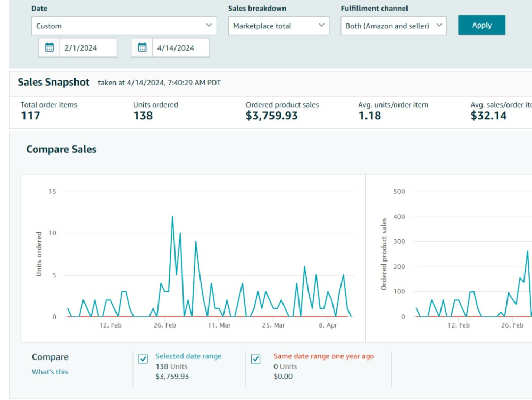Viewport: 532px width, 400px height.
Task: Click the Date dropdown chevron arrow
Action: (x=209, y=25)
